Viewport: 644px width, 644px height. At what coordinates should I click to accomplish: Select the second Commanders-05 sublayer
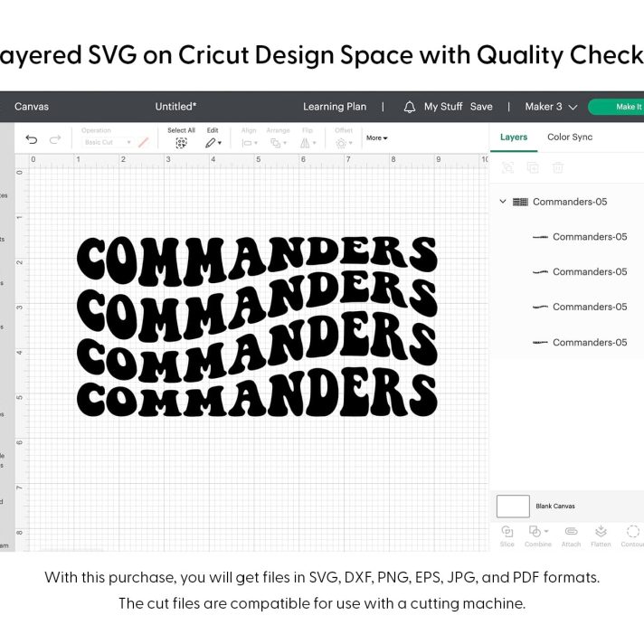click(579, 272)
